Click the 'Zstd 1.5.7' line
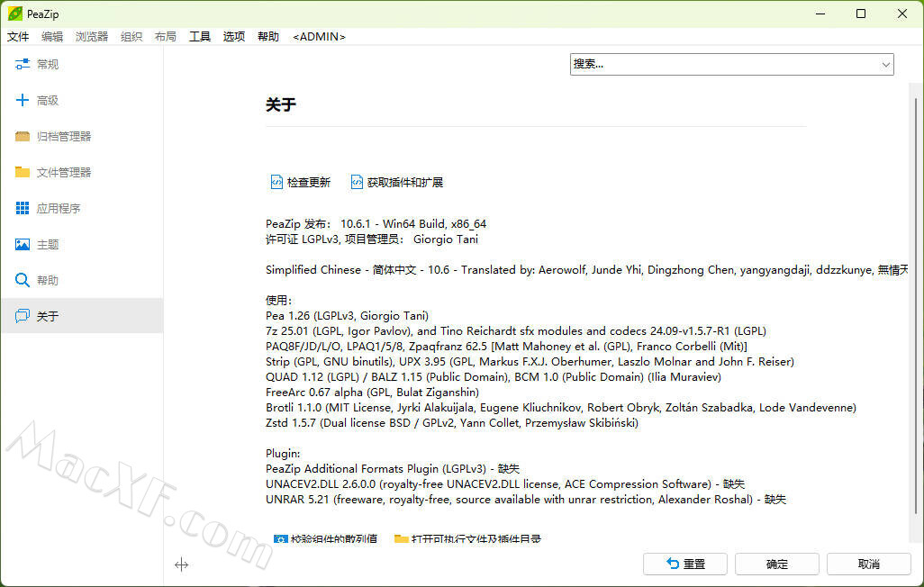 (452, 423)
